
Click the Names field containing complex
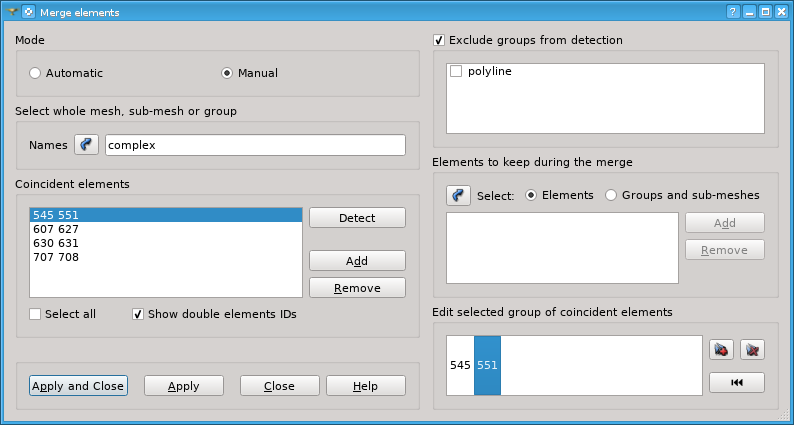tap(255, 145)
